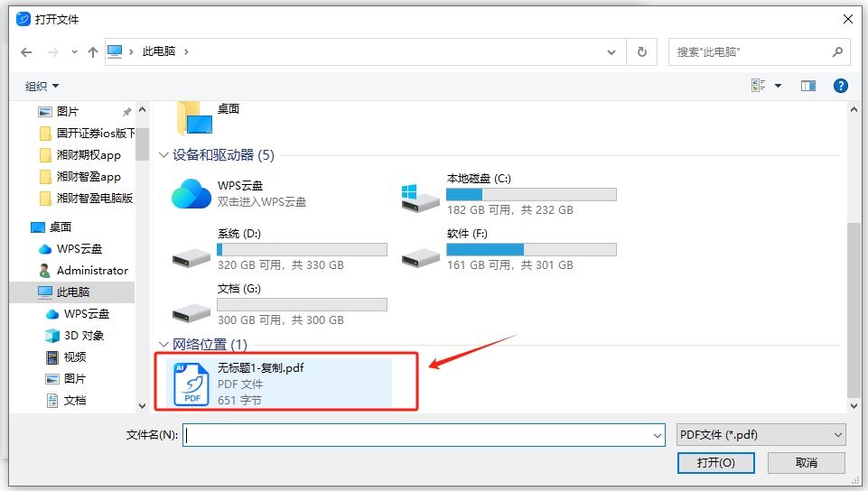868x491 pixels.
Task: Click the 取消 button
Action: 806,463
